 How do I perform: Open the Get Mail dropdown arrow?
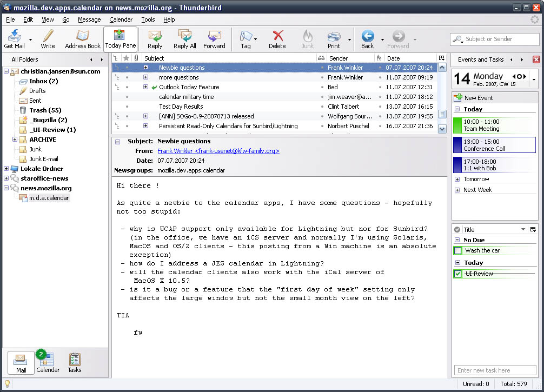[x=30, y=39]
